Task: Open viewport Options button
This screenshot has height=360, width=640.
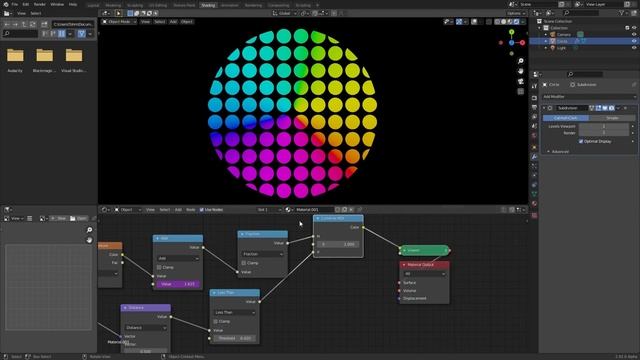Action: coord(516,13)
